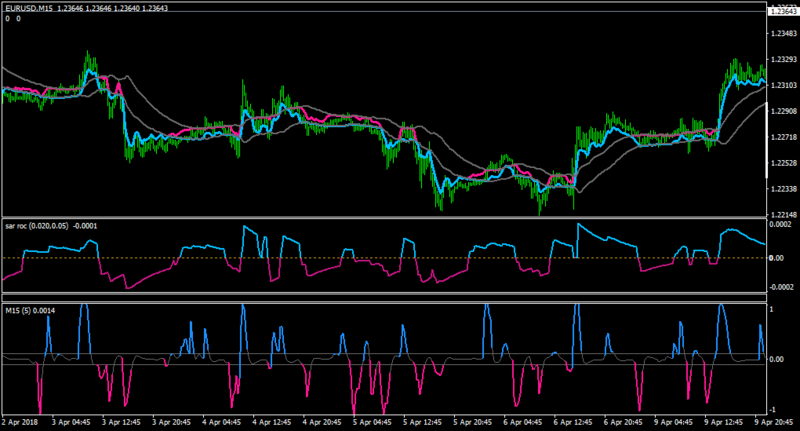Click the 6 Apr 20:45 time label
Screen dimensions: 800x431
click(x=623, y=422)
